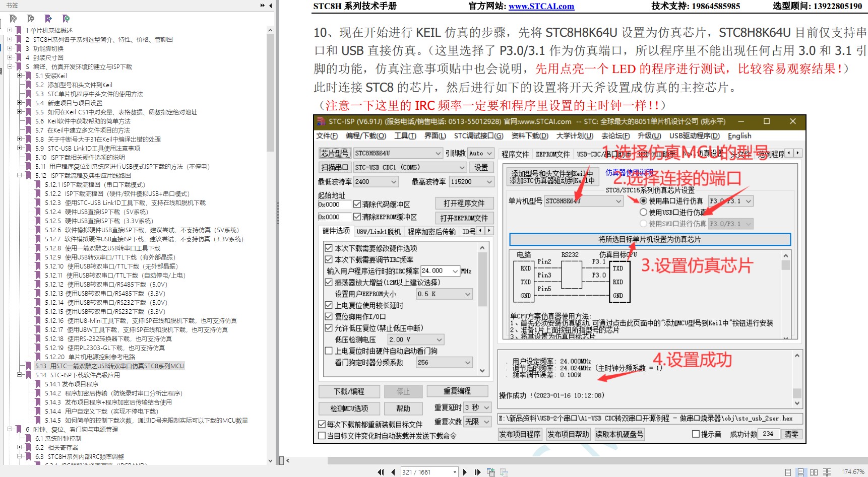
Task: Toggle '本次下载需要修改硬件选项' checkbox
Action: pos(329,248)
